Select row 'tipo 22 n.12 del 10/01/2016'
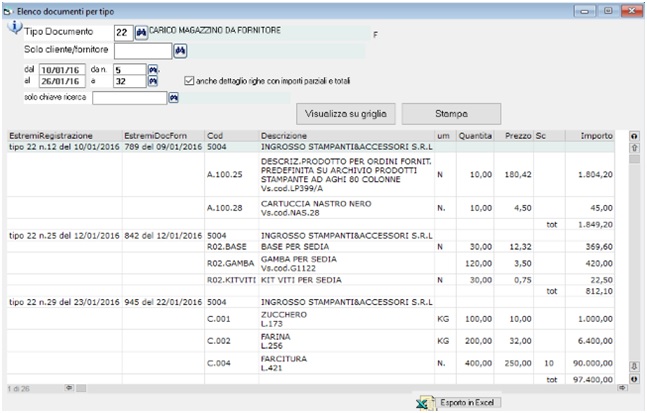This screenshot has height=413, width=647. point(311,147)
